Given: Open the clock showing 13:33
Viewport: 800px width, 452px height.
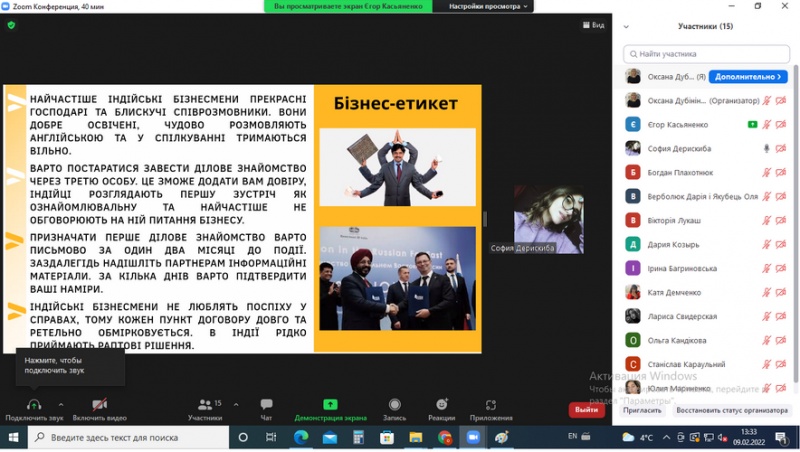Looking at the screenshot, I should pos(749,437).
